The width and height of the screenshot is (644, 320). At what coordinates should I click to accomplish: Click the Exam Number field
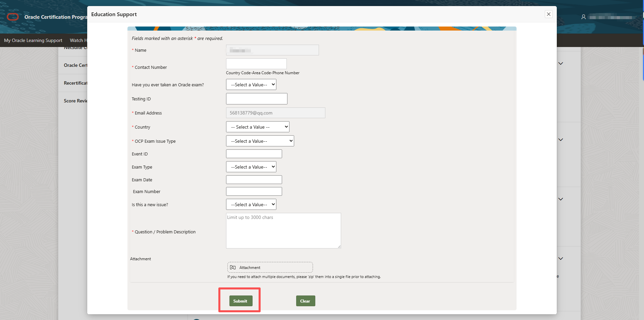tap(254, 191)
